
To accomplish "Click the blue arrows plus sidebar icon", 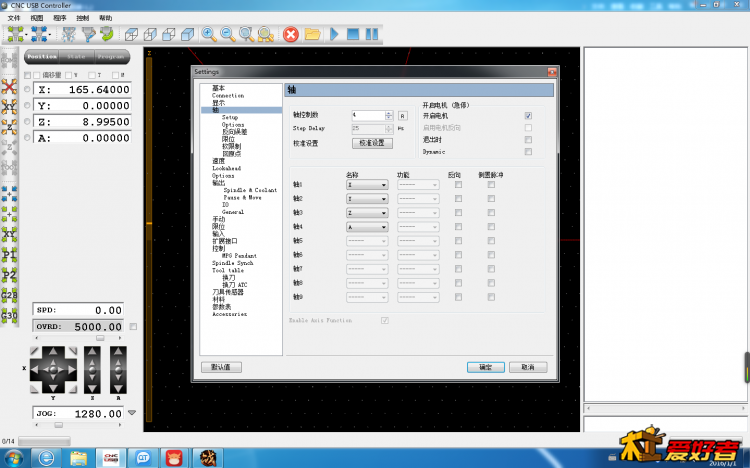I will [x=9, y=193].
